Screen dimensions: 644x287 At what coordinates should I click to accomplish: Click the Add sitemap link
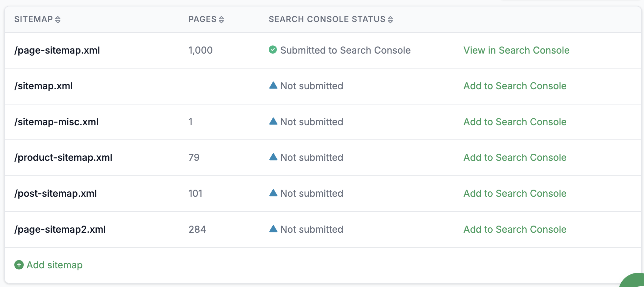point(55,265)
